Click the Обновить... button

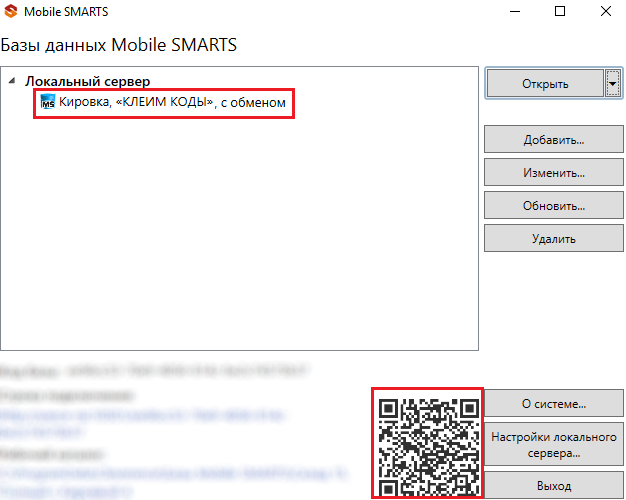coord(554,206)
